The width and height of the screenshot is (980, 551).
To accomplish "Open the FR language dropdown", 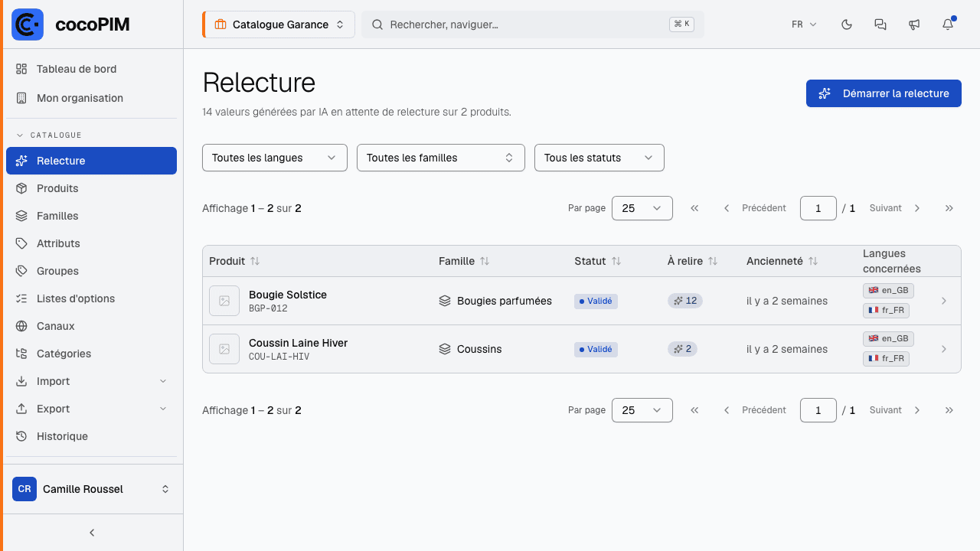I will 804,24.
